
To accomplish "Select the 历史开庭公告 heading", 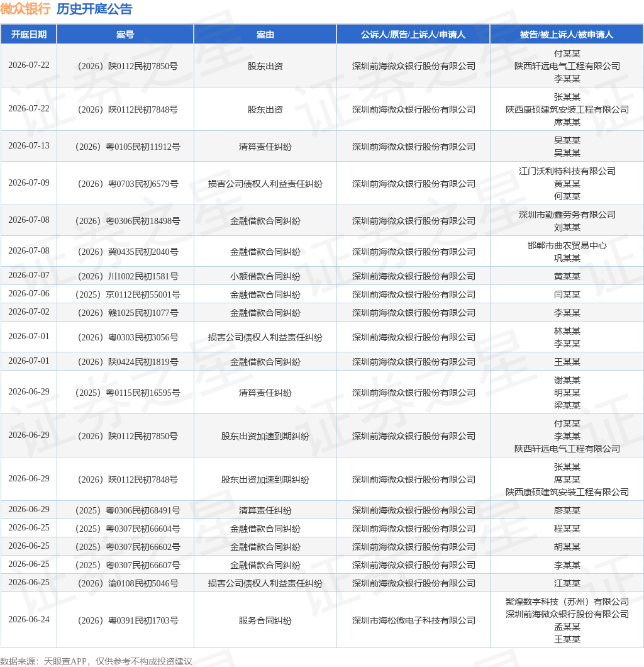I will coord(94,9).
